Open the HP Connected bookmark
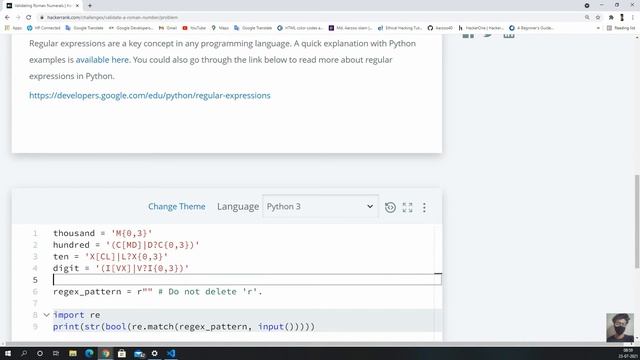The width and height of the screenshot is (640, 360). 43,28
